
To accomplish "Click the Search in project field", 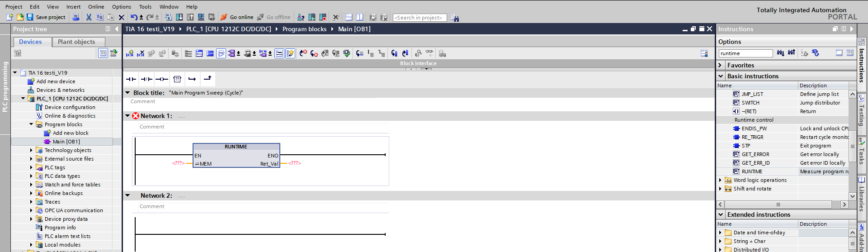I will (420, 18).
